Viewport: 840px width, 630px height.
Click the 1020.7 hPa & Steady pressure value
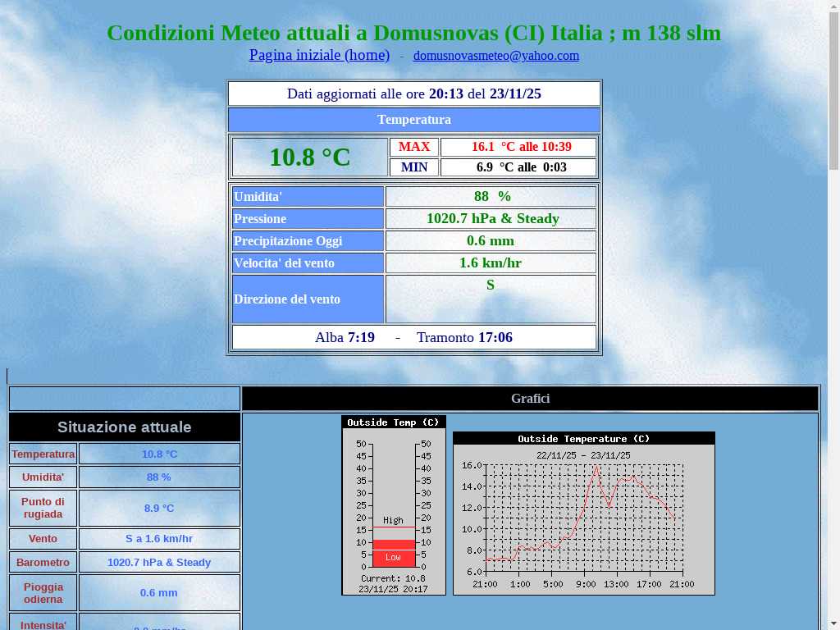491,219
